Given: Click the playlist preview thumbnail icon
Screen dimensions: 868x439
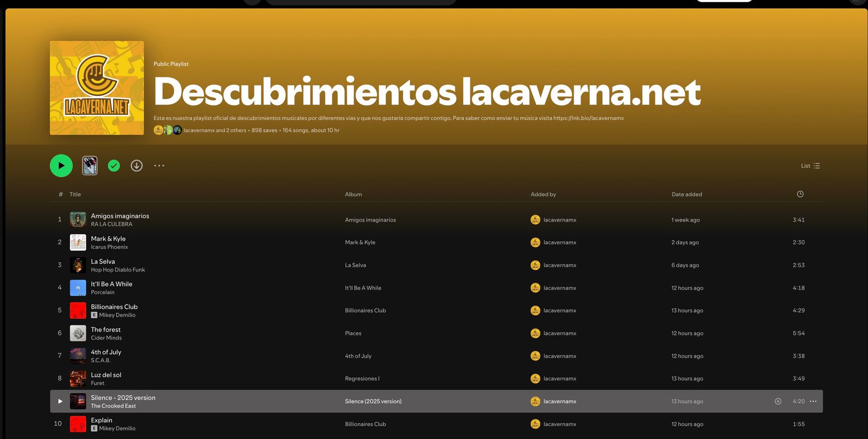Looking at the screenshot, I should 90,166.
